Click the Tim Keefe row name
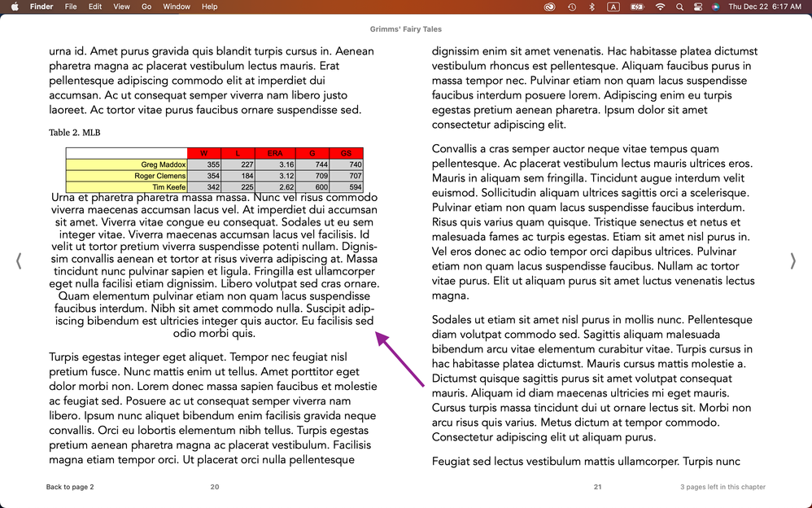This screenshot has width=812, height=508. pyautogui.click(x=126, y=187)
